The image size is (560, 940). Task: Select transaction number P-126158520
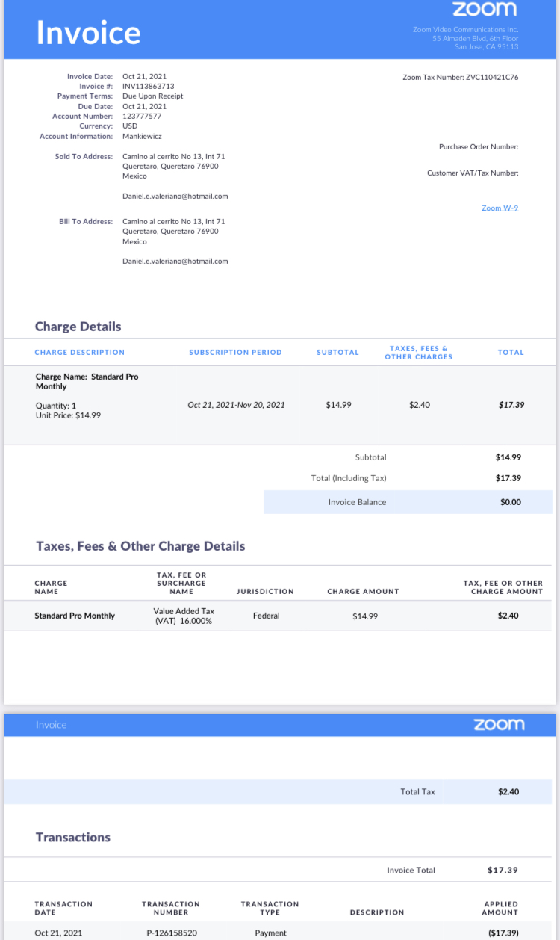click(171, 933)
